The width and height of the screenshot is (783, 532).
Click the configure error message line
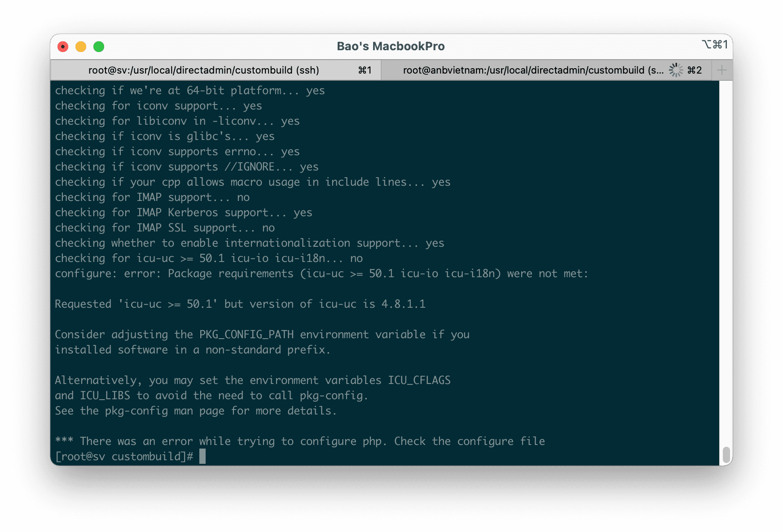[x=321, y=273]
